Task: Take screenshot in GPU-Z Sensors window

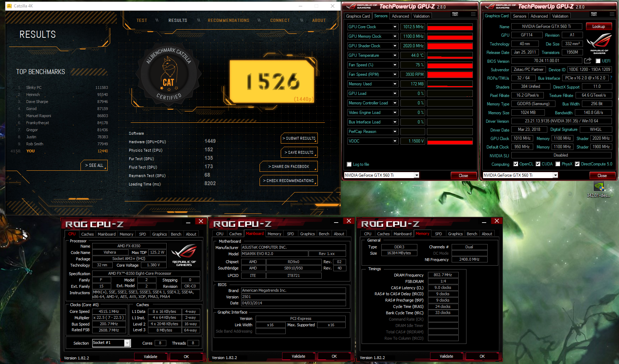Action: (x=455, y=14)
